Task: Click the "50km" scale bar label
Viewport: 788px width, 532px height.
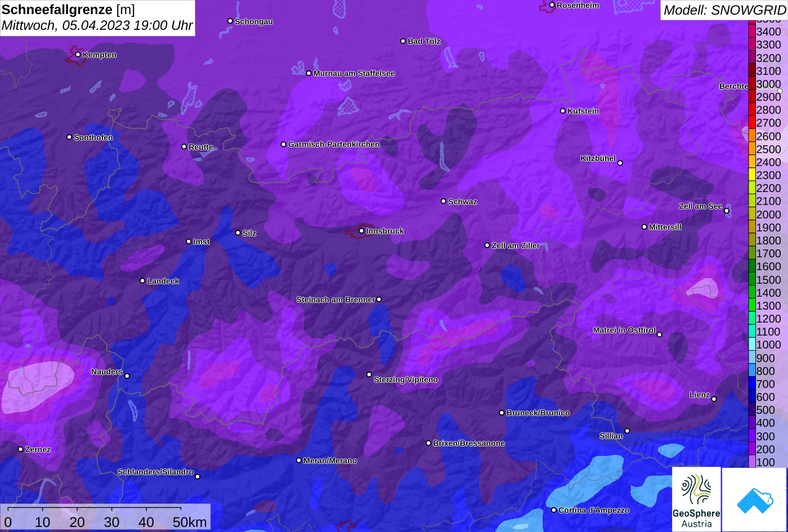Action: [190, 522]
